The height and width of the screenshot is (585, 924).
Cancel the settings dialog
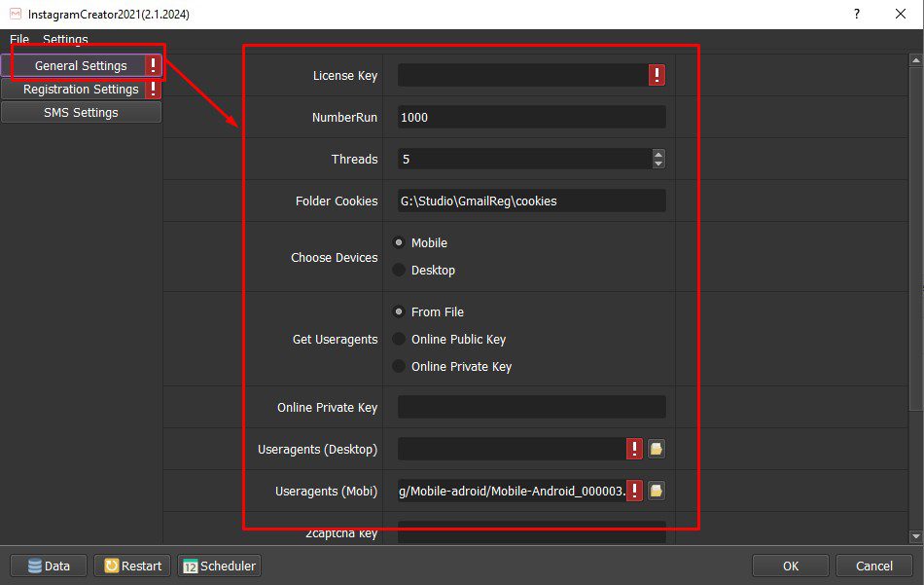pos(874,567)
